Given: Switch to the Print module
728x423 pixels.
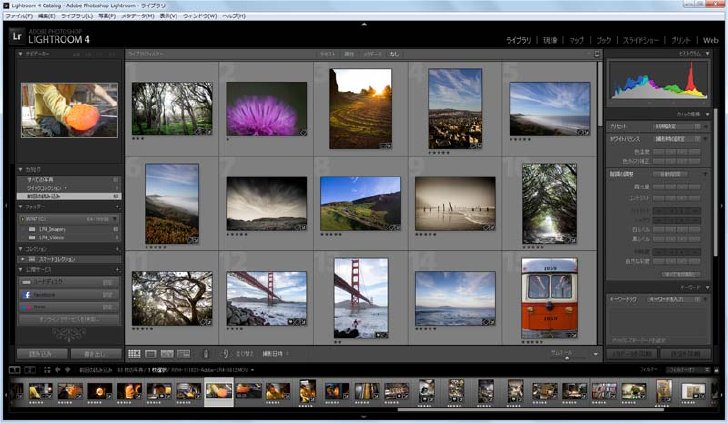Looking at the screenshot, I should coord(681,40).
